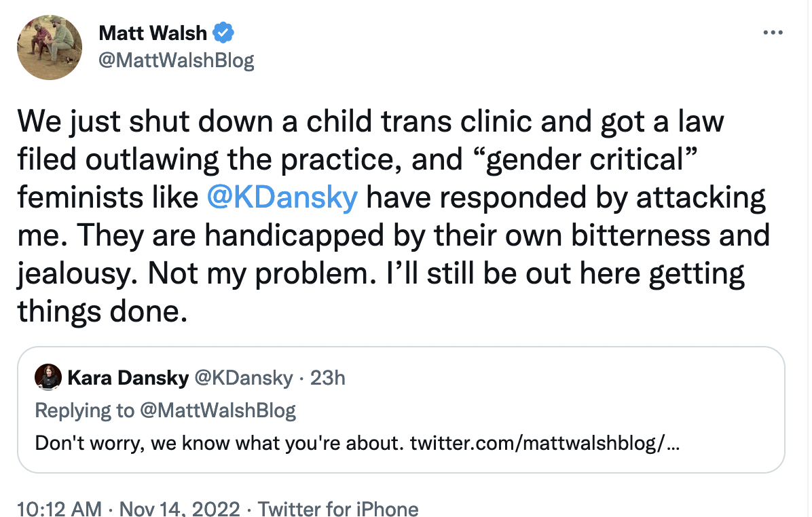
Task: Open the 23h timestamp on quoted tweet
Action: coord(328,378)
